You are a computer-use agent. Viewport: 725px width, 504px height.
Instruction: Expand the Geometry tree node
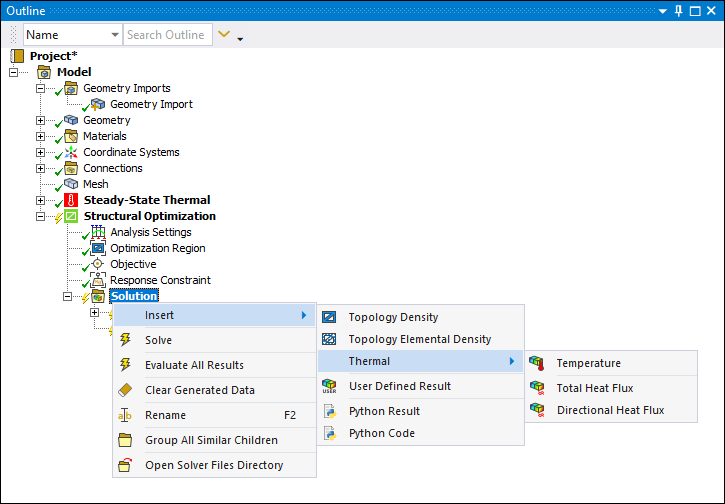41,120
